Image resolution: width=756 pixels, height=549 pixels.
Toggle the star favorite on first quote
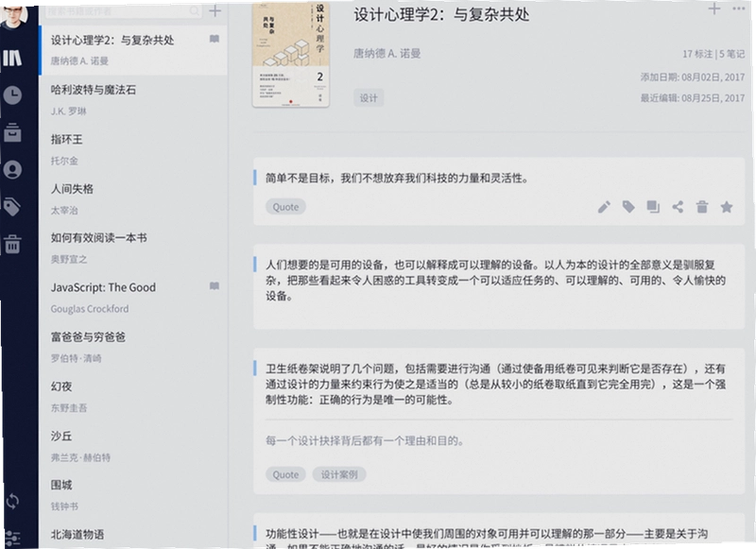(727, 207)
